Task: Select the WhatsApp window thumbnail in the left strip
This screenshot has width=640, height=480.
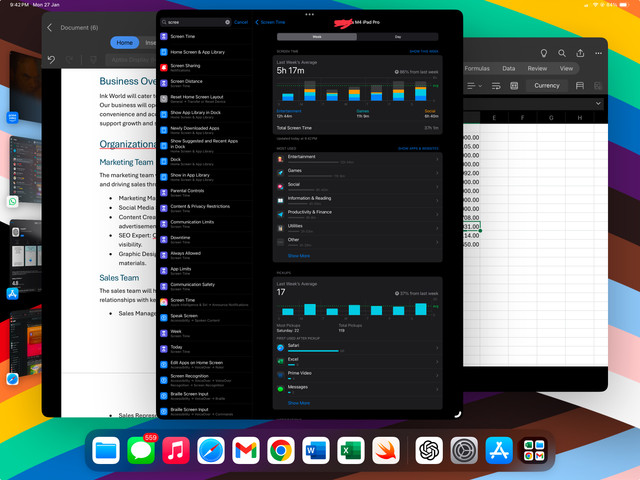Action: pyautogui.click(x=24, y=171)
